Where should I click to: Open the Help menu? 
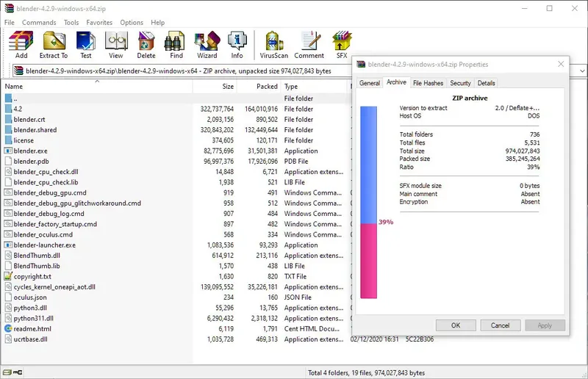(158, 23)
